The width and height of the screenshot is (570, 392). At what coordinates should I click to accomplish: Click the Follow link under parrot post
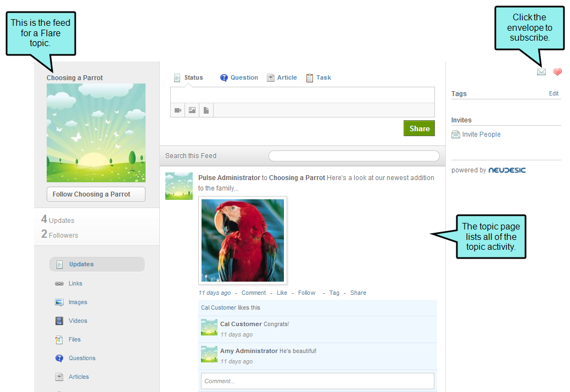point(307,293)
